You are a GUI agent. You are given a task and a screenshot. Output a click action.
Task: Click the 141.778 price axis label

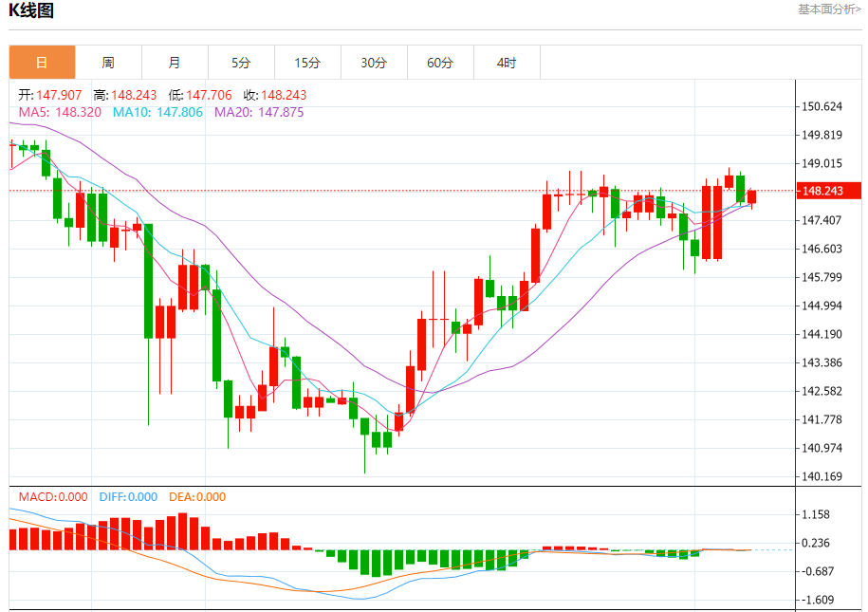(x=822, y=419)
